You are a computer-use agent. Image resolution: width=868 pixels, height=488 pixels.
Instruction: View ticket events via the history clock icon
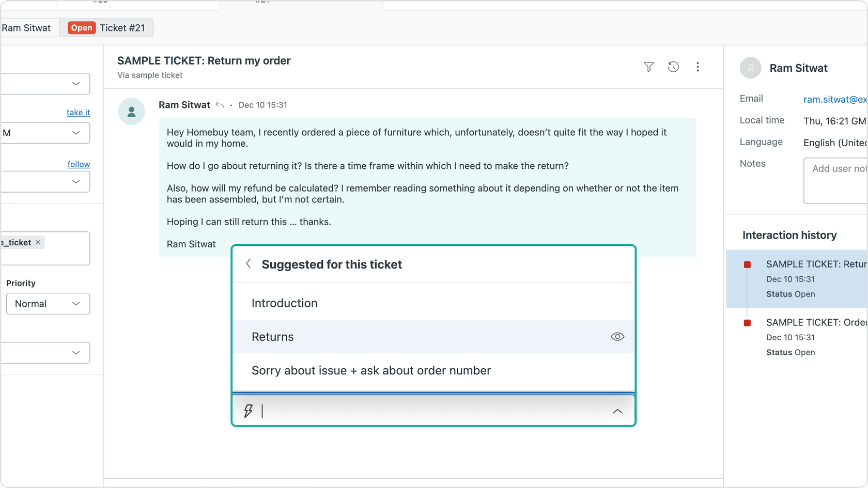tap(673, 67)
